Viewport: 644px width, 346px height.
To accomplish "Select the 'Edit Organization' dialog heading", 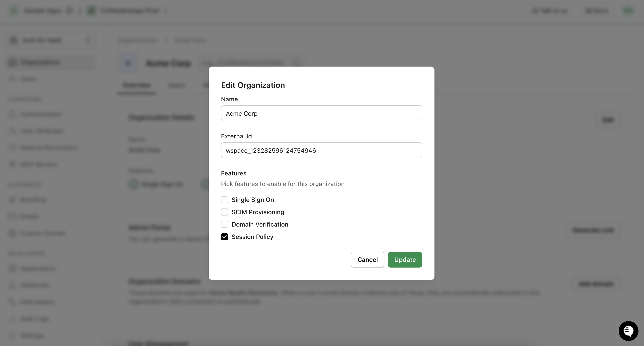I will [x=253, y=85].
